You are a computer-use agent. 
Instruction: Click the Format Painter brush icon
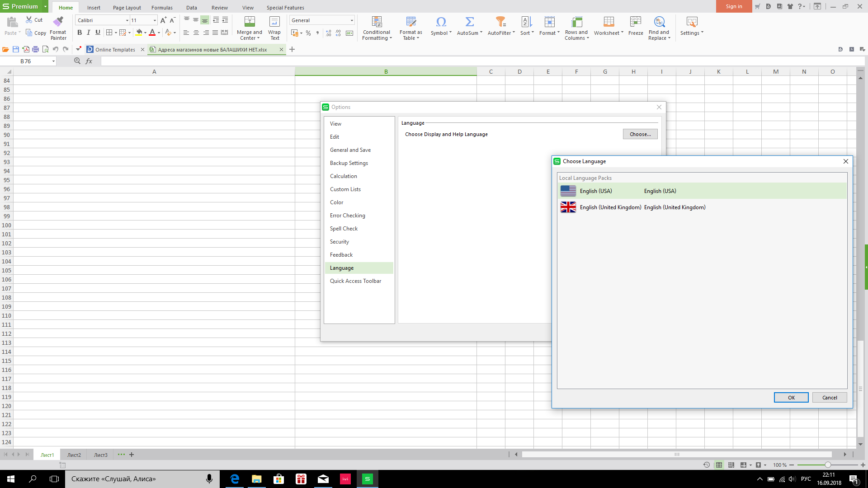(58, 21)
